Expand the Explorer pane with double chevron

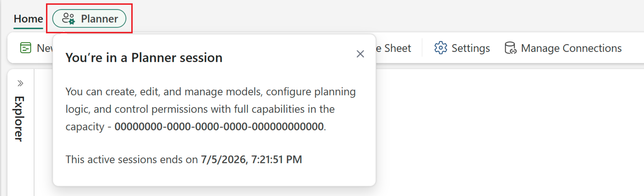click(x=20, y=83)
